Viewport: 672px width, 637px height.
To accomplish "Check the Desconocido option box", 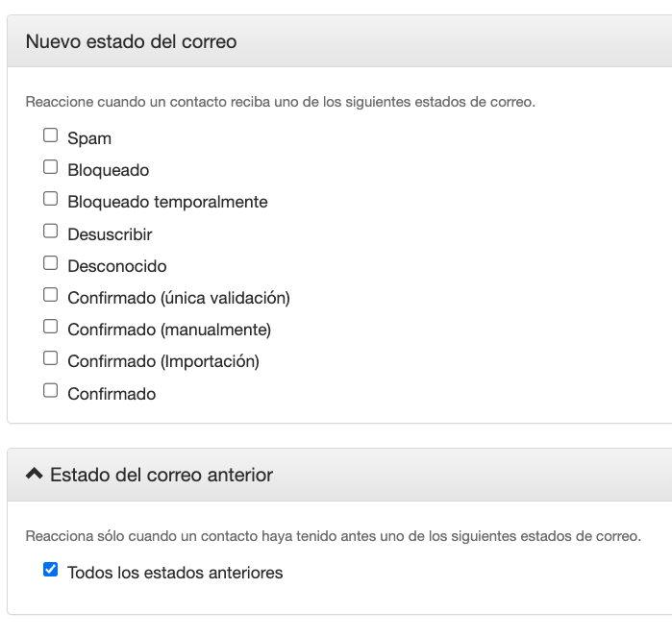I will pos(51,263).
